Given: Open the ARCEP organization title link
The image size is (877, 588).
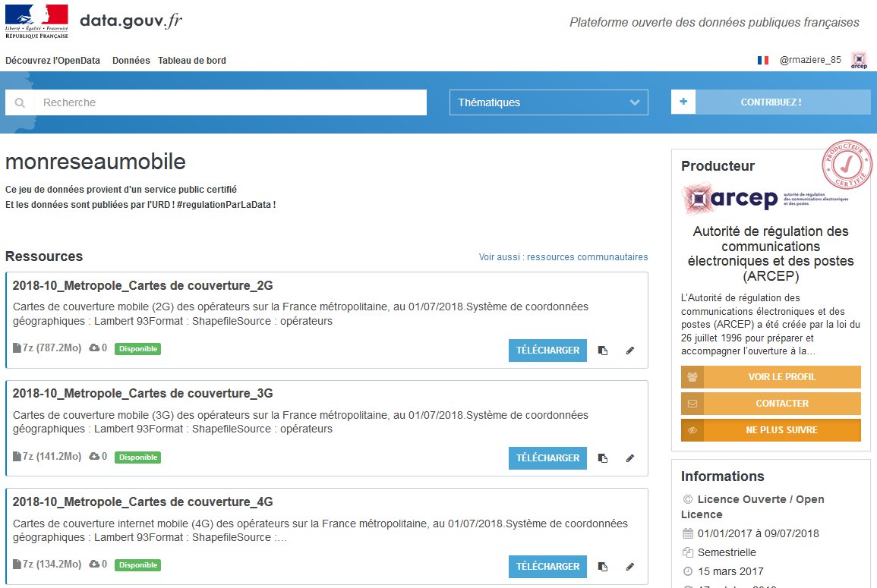Looking at the screenshot, I should pyautogui.click(x=771, y=253).
